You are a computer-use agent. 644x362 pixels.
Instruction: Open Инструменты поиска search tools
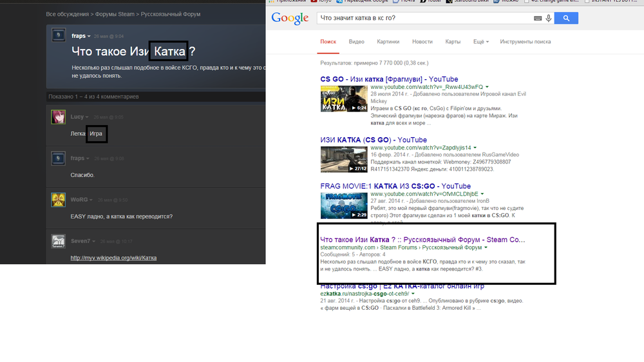coord(525,42)
